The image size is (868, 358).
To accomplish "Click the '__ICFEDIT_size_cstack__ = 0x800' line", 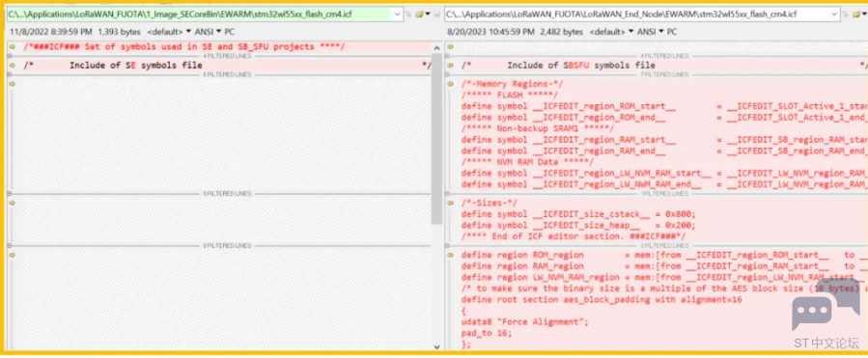I will pos(578,214).
